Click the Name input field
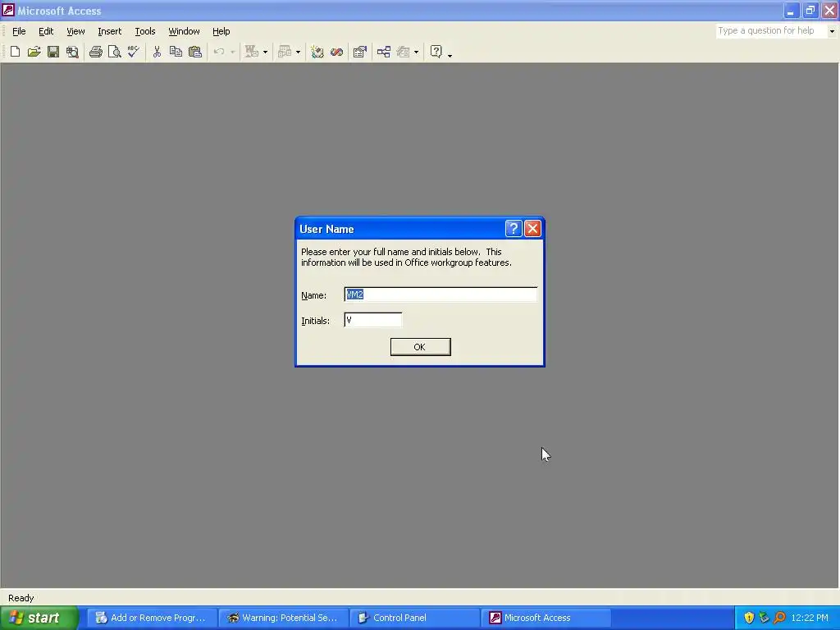Screen dimensions: 840x630 pos(441,294)
